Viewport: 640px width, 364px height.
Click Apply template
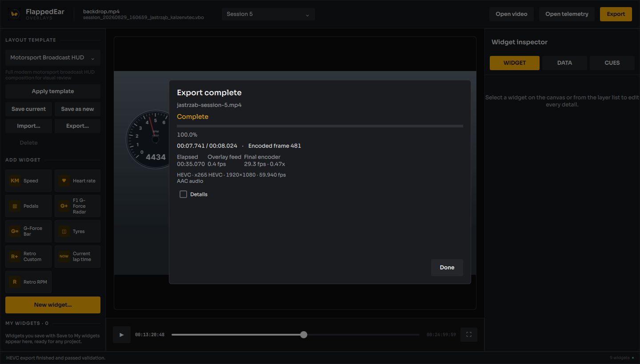[53, 91]
